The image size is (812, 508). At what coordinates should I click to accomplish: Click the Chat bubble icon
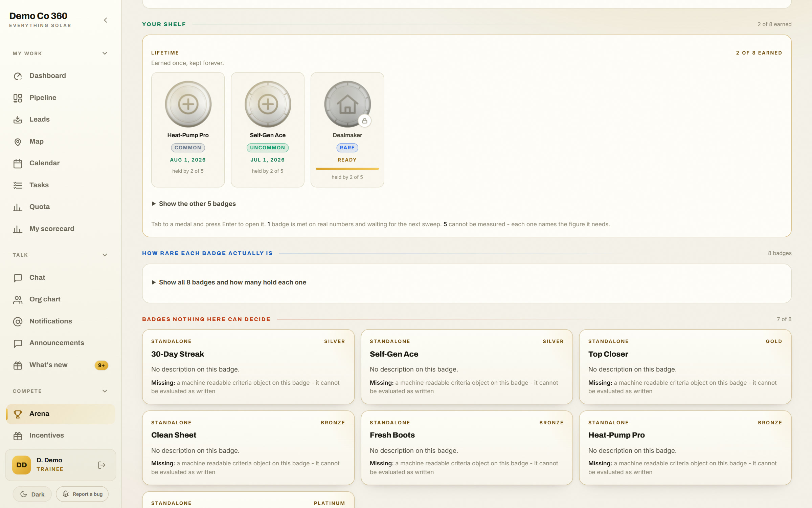coord(18,278)
